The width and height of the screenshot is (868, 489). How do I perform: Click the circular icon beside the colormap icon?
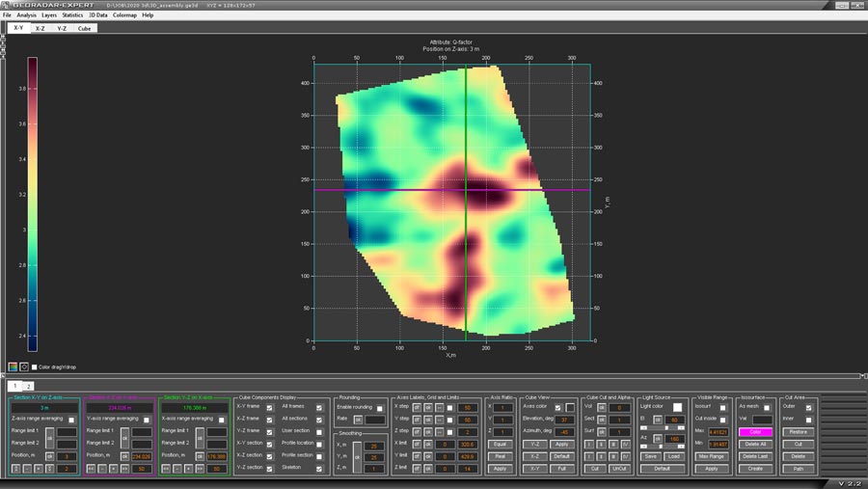coord(24,367)
